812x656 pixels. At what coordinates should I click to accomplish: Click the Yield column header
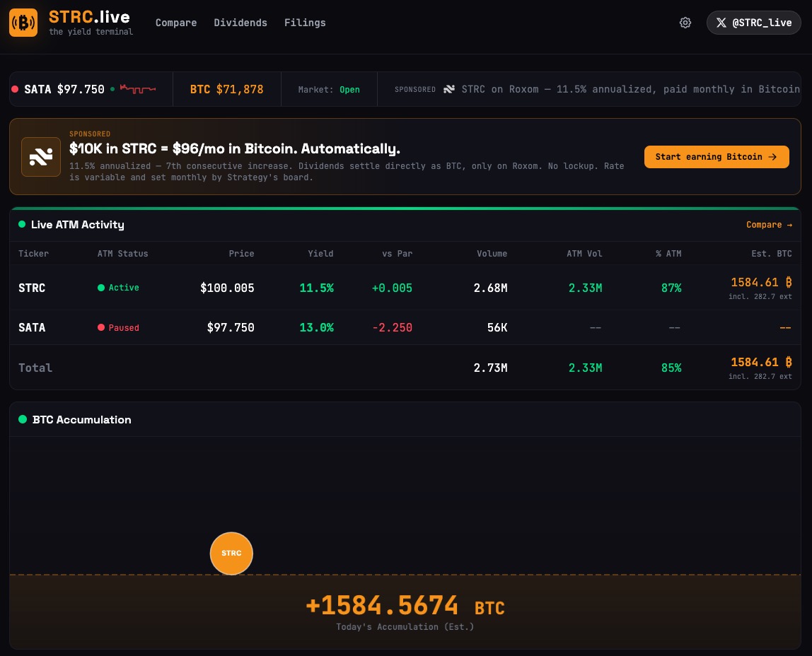(x=320, y=254)
